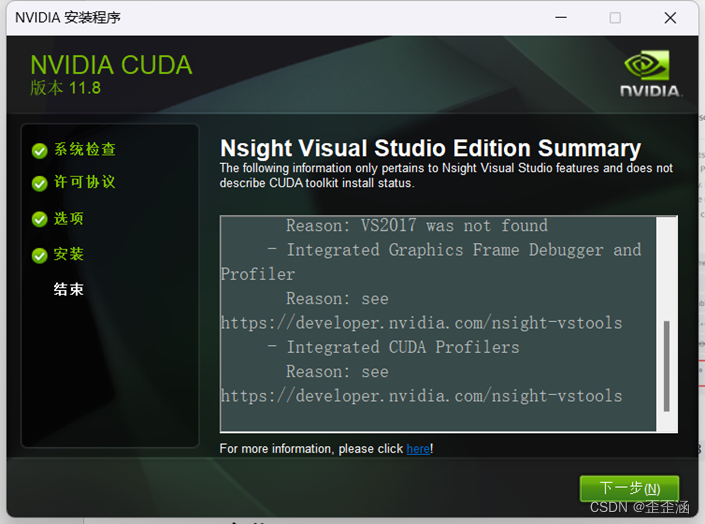Select the 结束 step in sidebar

(x=69, y=289)
